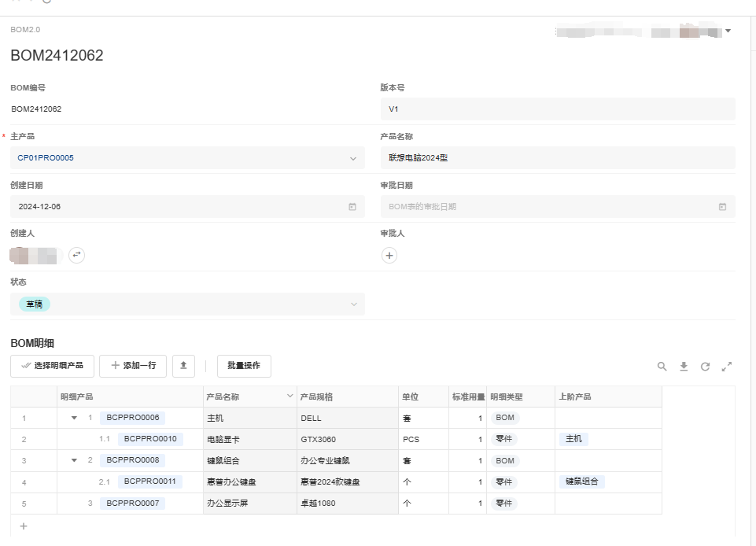Click the search icon above the BOM table
756x546 pixels.
coord(662,367)
